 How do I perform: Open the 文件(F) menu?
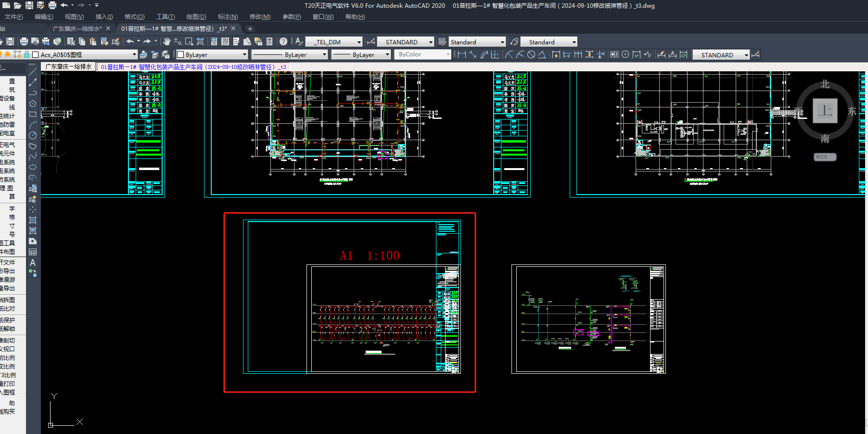14,17
